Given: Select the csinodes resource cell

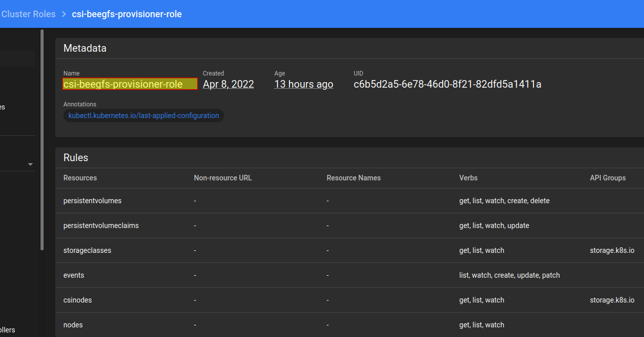Looking at the screenshot, I should coord(78,300).
